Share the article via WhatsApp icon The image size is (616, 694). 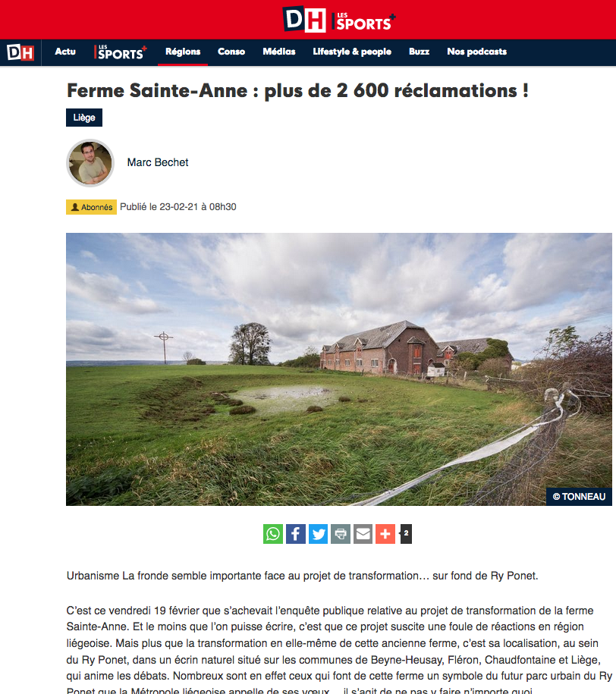point(273,534)
